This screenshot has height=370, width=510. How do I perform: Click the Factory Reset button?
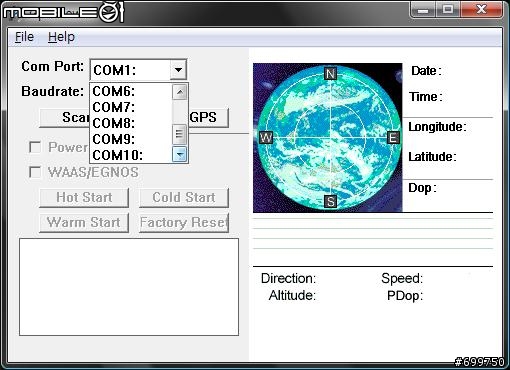coord(184,223)
